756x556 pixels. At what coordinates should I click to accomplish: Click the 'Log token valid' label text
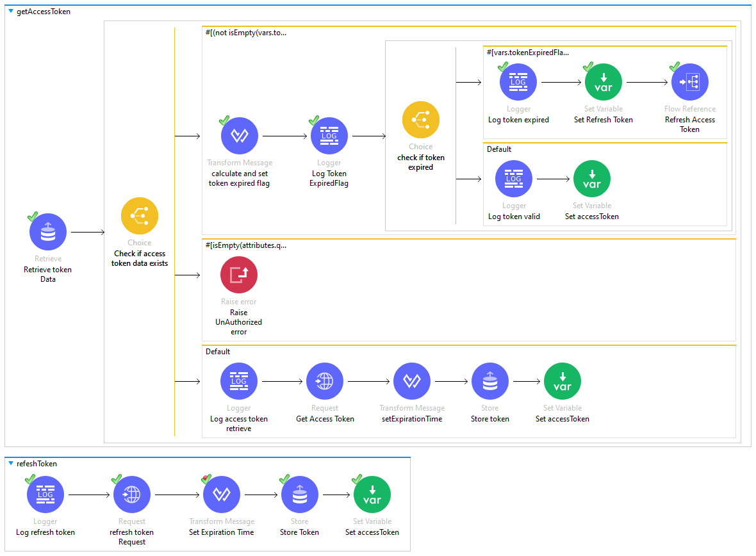point(514,217)
